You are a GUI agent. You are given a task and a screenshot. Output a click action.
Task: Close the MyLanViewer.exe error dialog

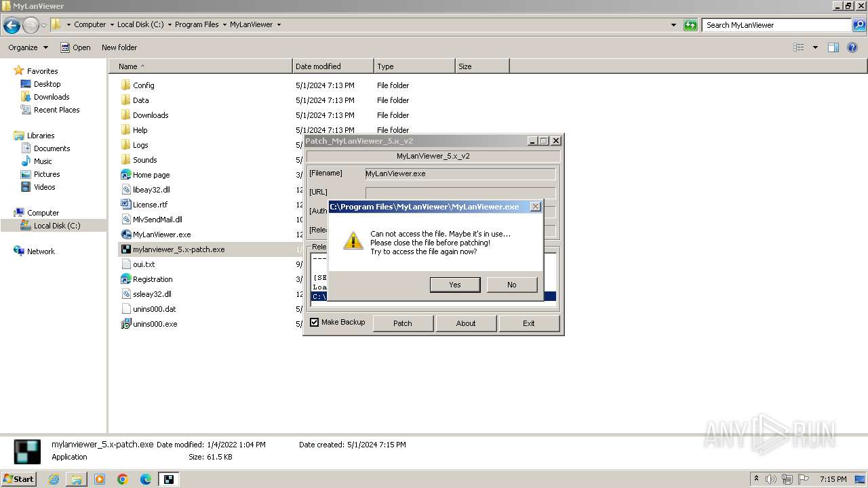point(535,207)
